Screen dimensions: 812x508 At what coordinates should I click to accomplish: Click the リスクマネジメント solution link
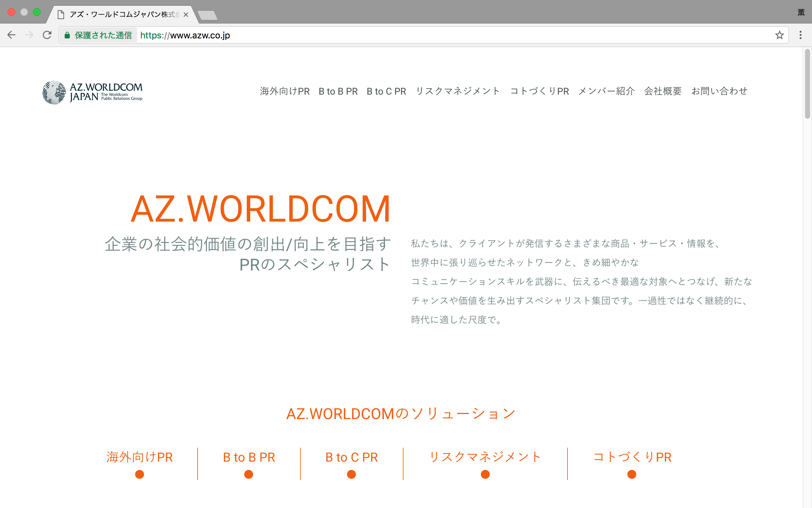click(x=485, y=457)
